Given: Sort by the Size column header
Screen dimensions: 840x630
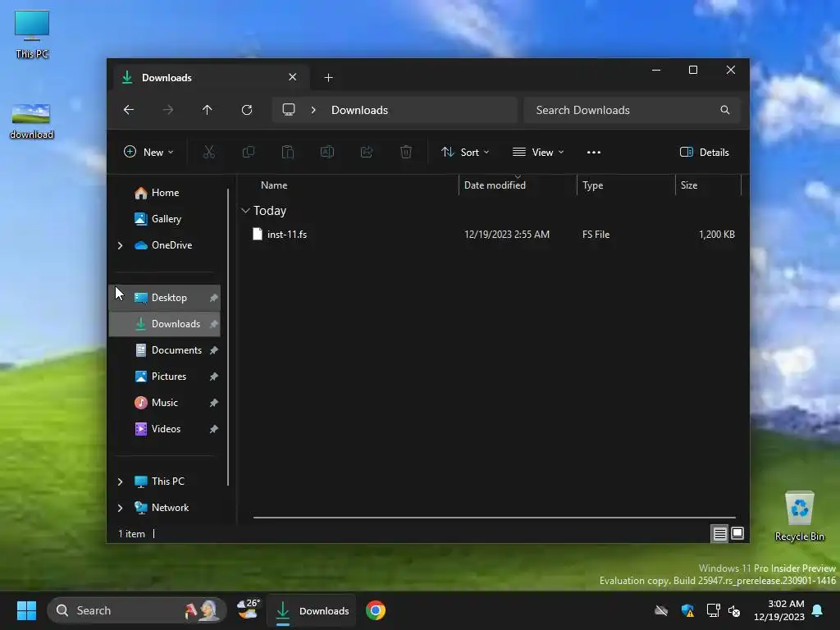Looking at the screenshot, I should coord(708,185).
